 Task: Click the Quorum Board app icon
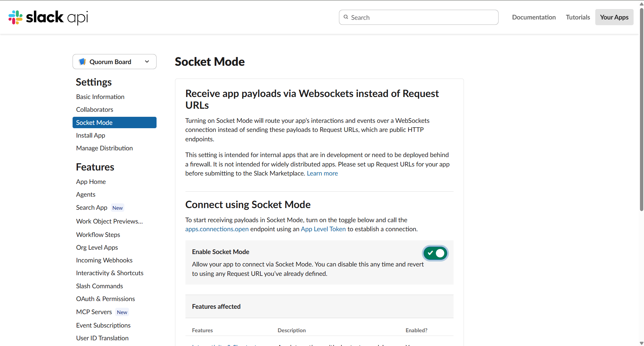click(82, 62)
